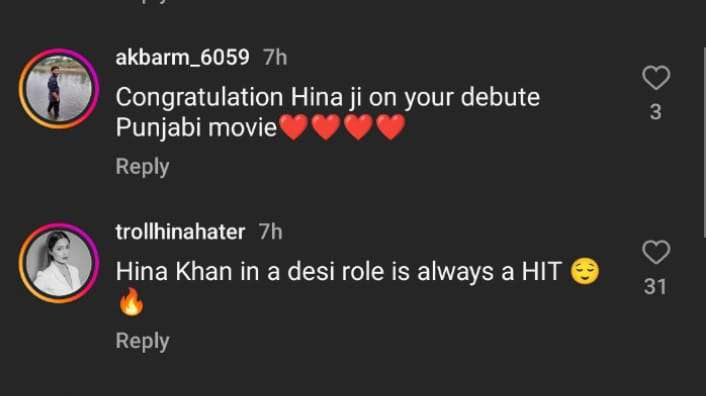Open akbarm_6059's profile picture story

(x=59, y=89)
